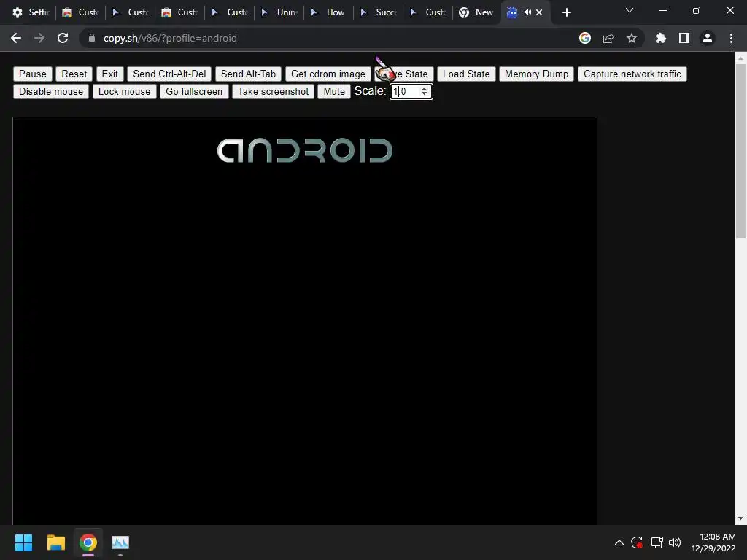Screen dimensions: 747x560
Task: Open File Explorer from taskbar
Action: [55, 542]
